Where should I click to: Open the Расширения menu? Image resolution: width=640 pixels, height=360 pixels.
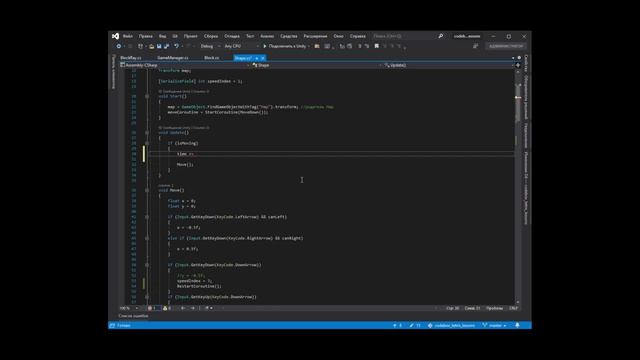(x=315, y=36)
